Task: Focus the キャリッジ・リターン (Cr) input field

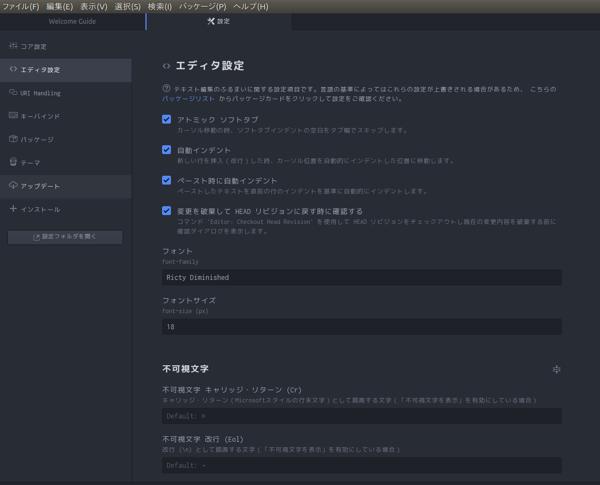Action: [x=362, y=416]
